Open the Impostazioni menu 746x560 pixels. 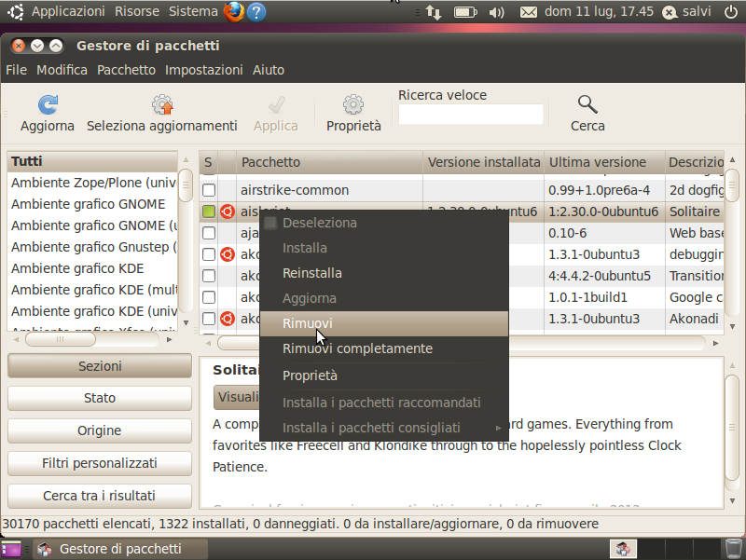204,70
